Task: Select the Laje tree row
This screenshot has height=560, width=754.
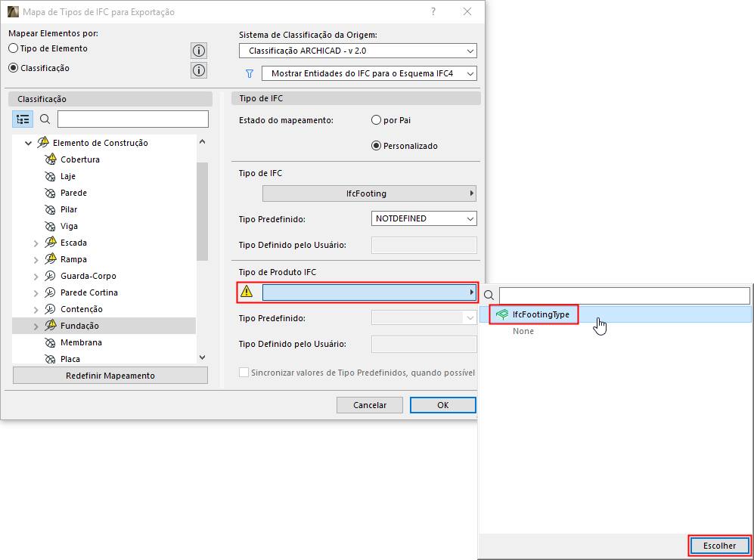Action: pyautogui.click(x=104, y=176)
